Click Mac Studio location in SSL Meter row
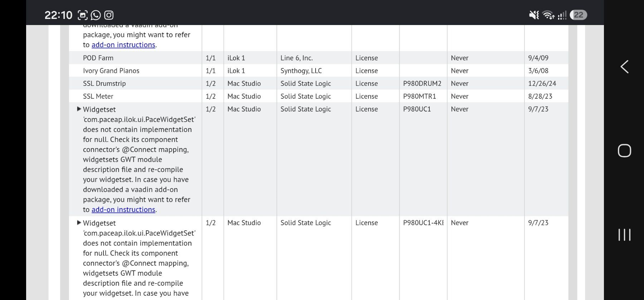Viewport: 644px width, 300px height. pos(244,97)
